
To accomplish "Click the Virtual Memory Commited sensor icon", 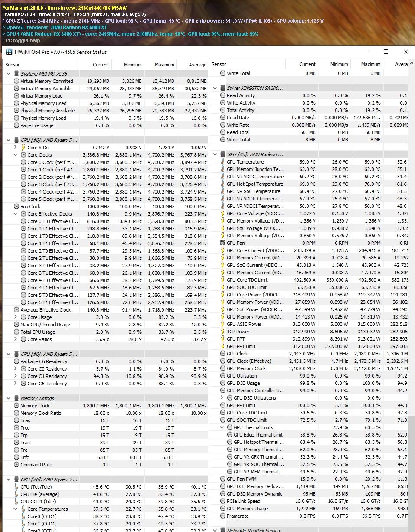I will 16,81.
